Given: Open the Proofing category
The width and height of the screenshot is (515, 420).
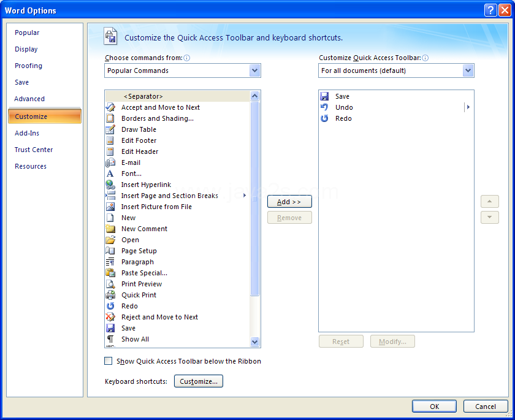Looking at the screenshot, I should (29, 66).
